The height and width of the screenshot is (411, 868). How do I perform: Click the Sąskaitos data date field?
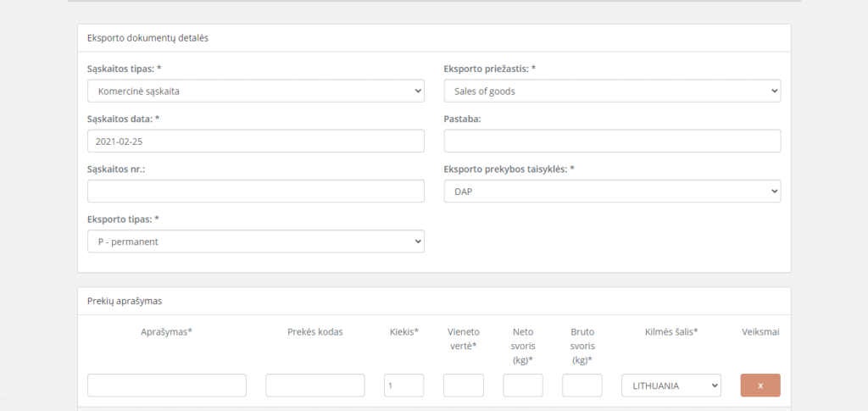click(x=255, y=141)
